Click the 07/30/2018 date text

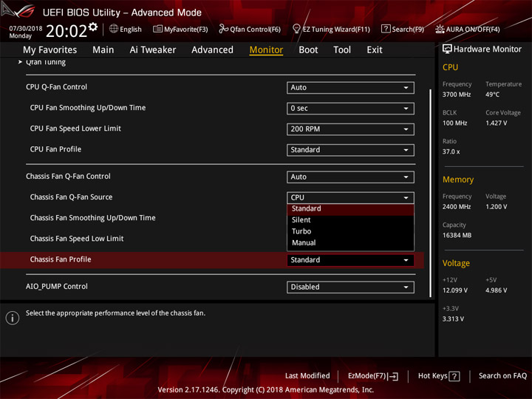coord(25,29)
